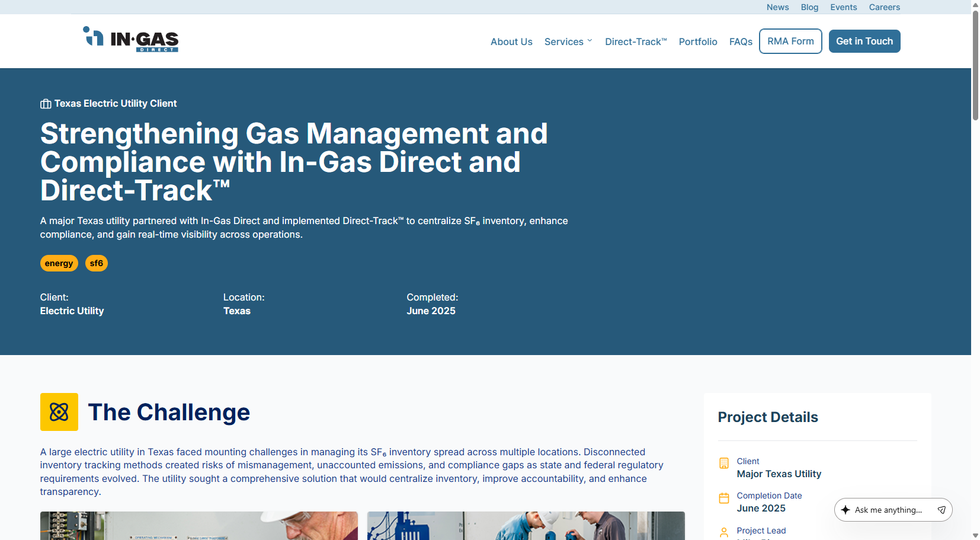Image resolution: width=980 pixels, height=540 pixels.
Task: Click the atom icon next to The Challenge heading
Action: click(x=59, y=411)
